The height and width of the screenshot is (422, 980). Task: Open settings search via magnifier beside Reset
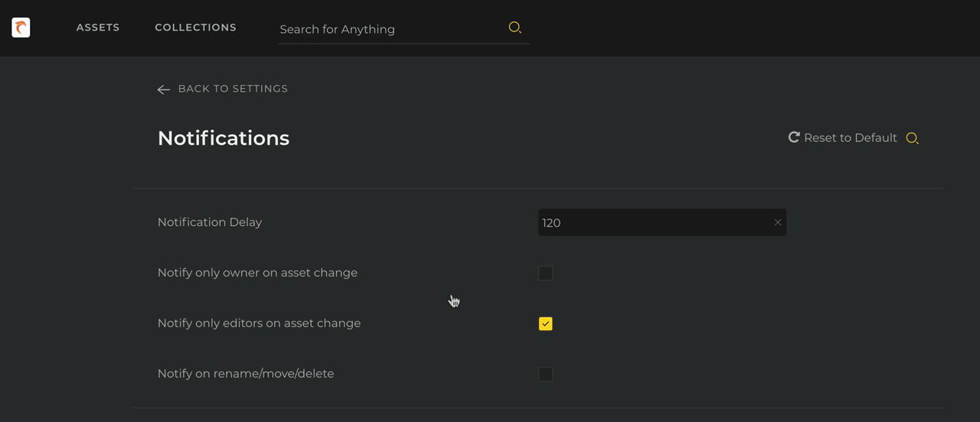912,139
